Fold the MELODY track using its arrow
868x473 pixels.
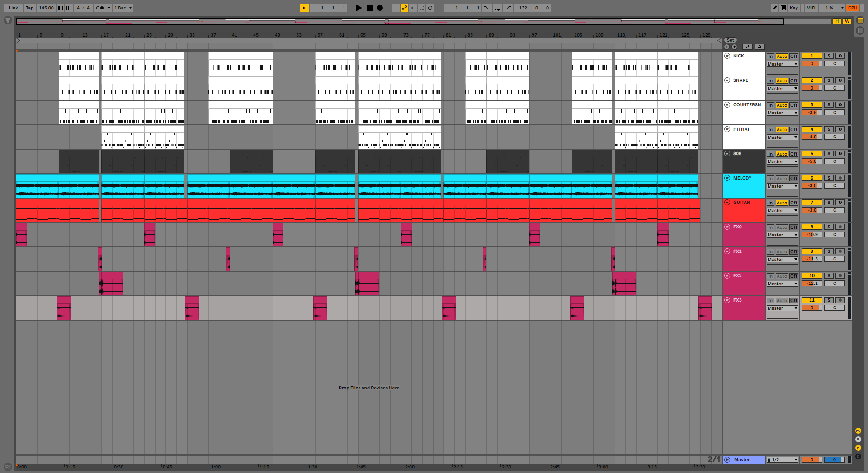point(727,178)
